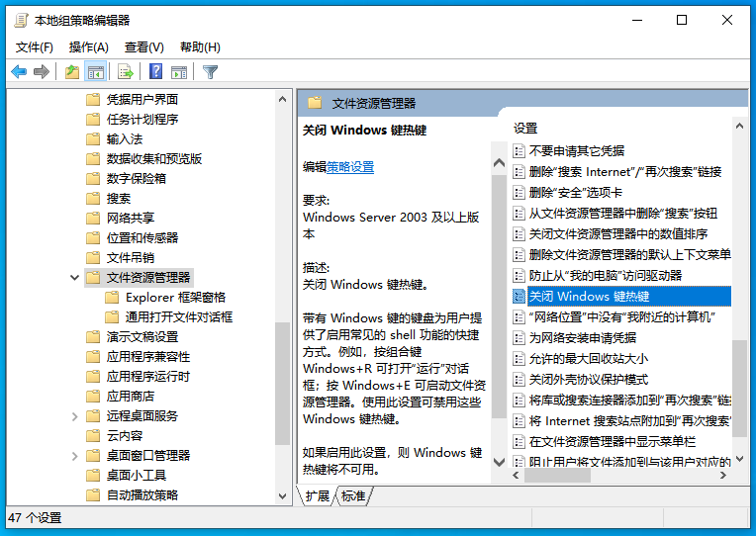The width and height of the screenshot is (756, 536).
Task: Click the tree pane vertical scrollbar thumb
Action: click(x=282, y=384)
